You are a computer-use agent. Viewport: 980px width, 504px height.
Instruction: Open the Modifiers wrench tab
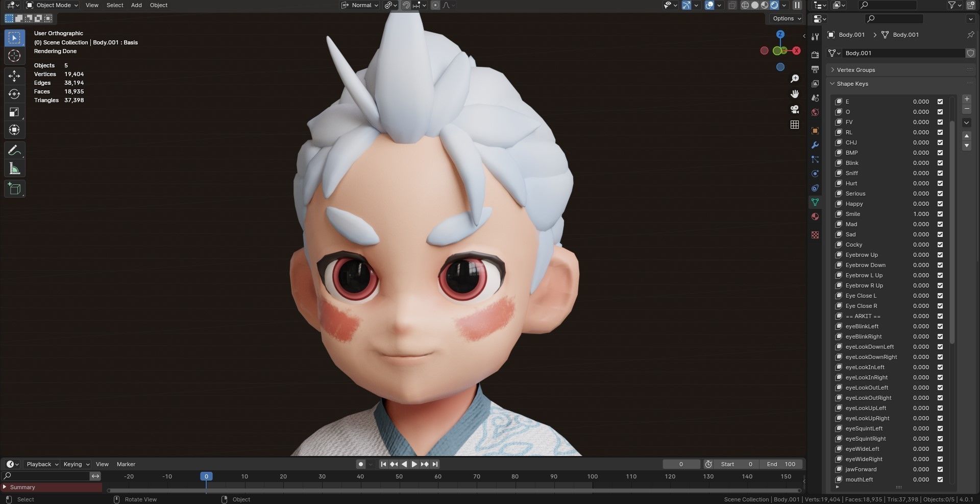[x=815, y=145]
